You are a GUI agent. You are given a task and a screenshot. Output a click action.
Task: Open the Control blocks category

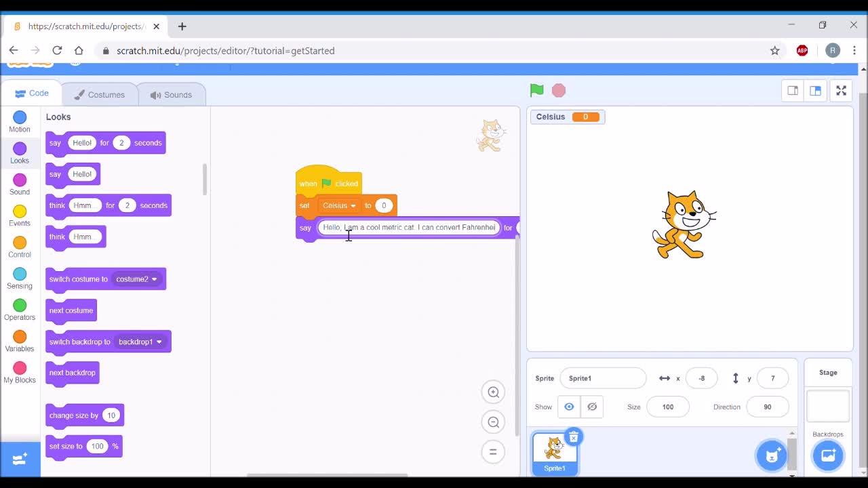tap(20, 247)
